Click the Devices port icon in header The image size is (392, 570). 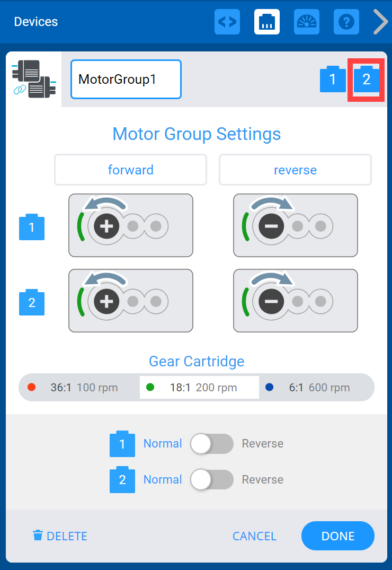click(x=267, y=22)
